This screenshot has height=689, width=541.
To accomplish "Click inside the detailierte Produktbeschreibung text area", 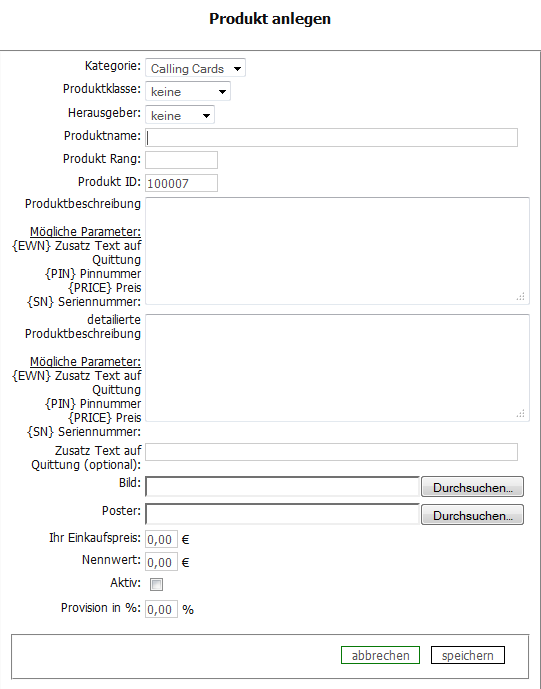I will pos(337,368).
